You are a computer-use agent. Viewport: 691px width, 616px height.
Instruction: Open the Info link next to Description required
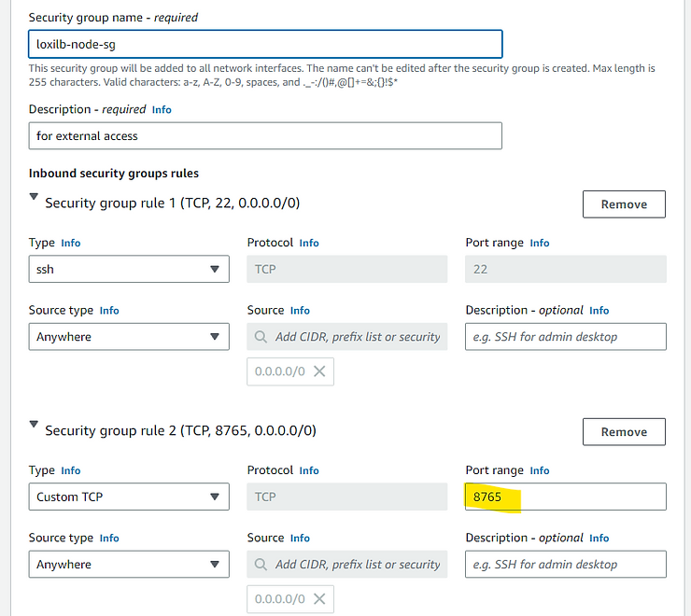coord(162,110)
